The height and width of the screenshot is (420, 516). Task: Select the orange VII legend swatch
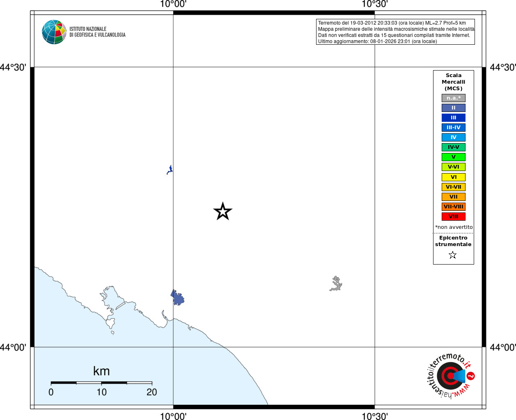click(454, 197)
